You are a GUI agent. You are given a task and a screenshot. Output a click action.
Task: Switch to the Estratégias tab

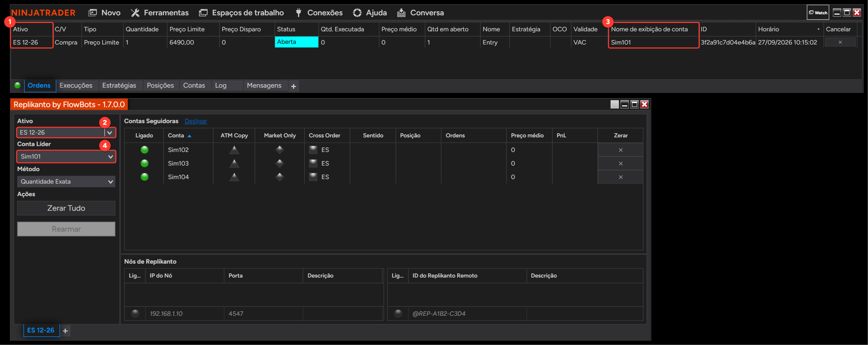(x=119, y=86)
